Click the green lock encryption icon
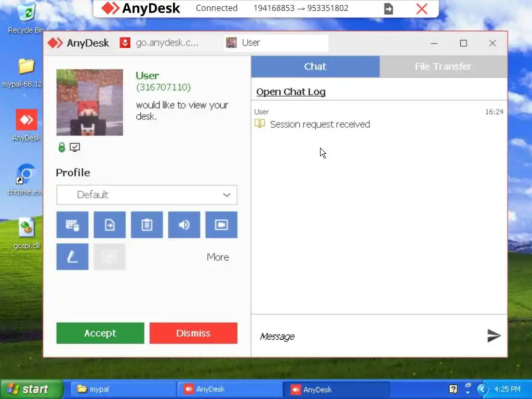This screenshot has width=532, height=399. [61, 147]
